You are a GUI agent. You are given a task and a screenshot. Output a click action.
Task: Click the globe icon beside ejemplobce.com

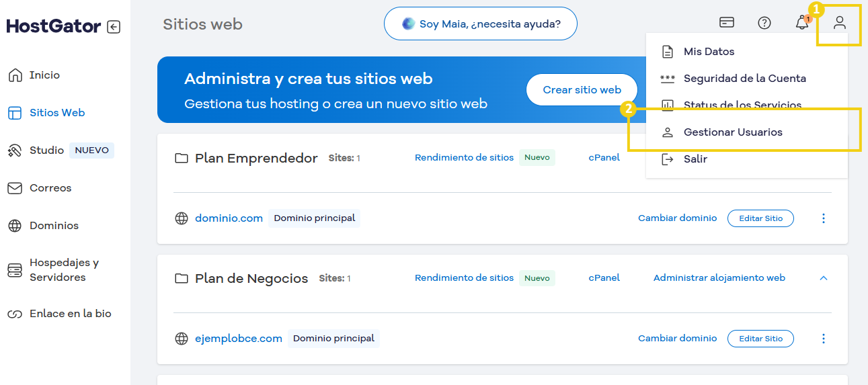click(182, 339)
